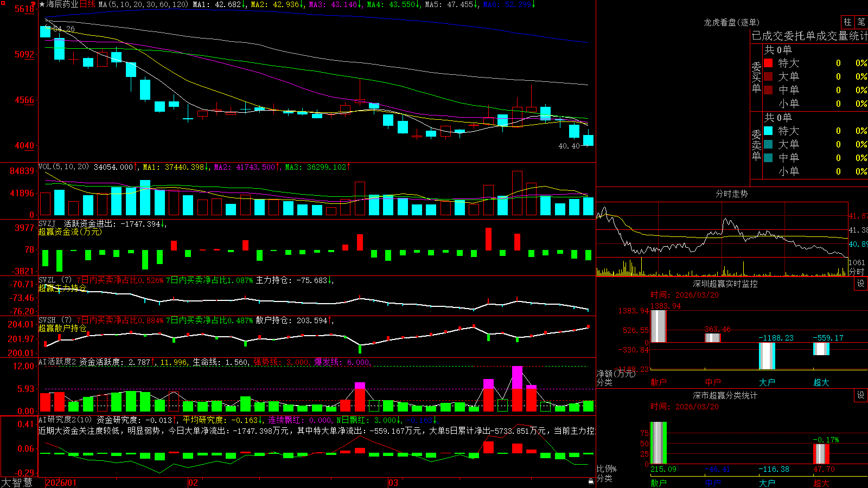This screenshot has width=868, height=488.
Task: Click the 5618 price axis label
Action: 24,9
